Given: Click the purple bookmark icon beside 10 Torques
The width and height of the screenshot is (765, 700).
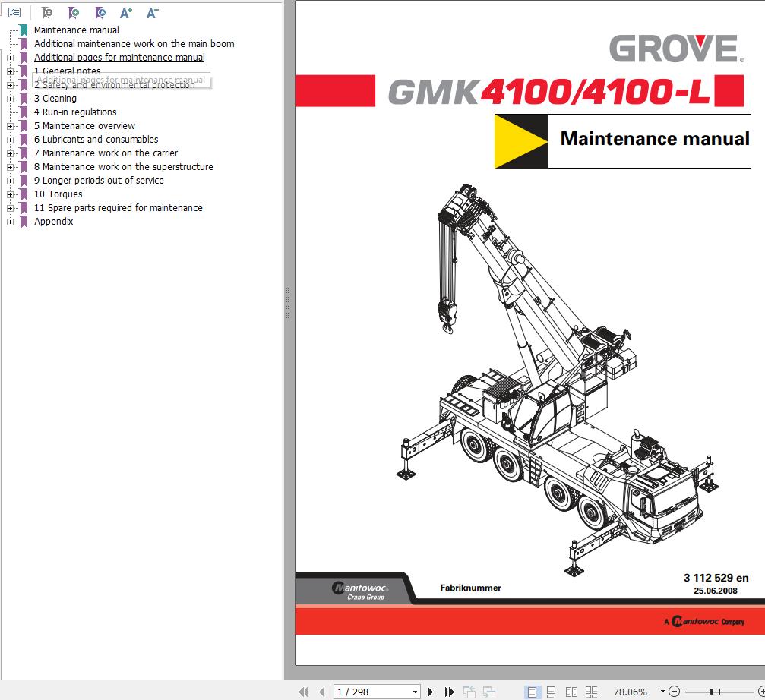Looking at the screenshot, I should tap(24, 194).
